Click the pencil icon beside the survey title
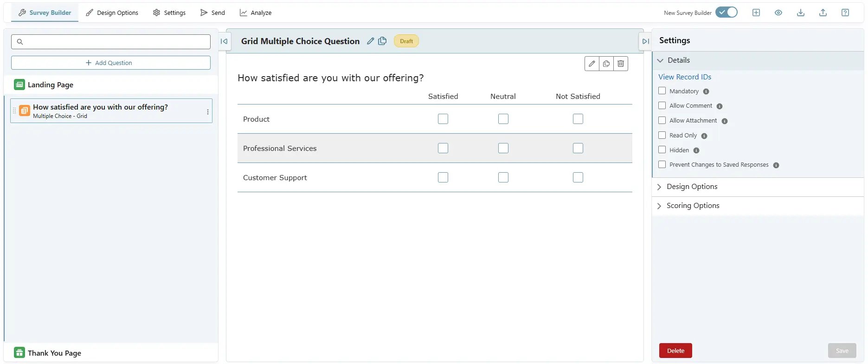 pos(370,41)
